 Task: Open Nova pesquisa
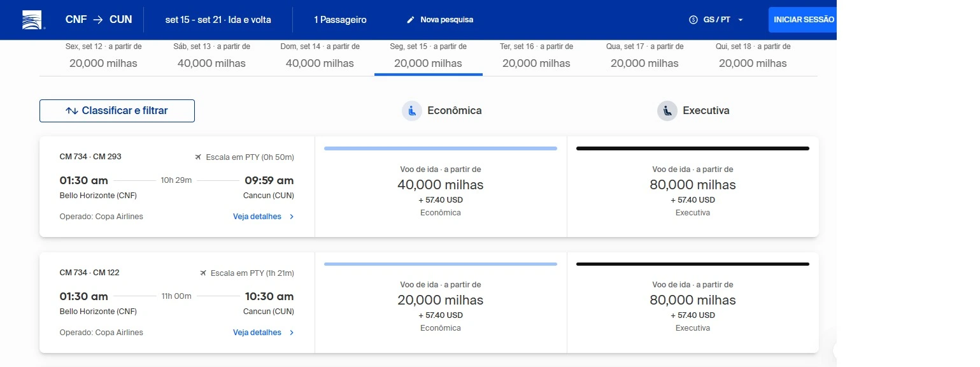440,20
